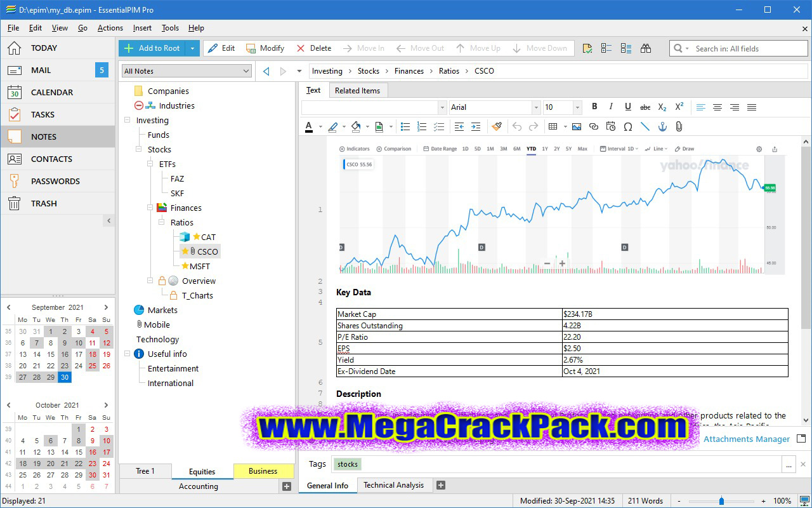Open the chart settings gear
Screen dimensions: 812x508
759,149
